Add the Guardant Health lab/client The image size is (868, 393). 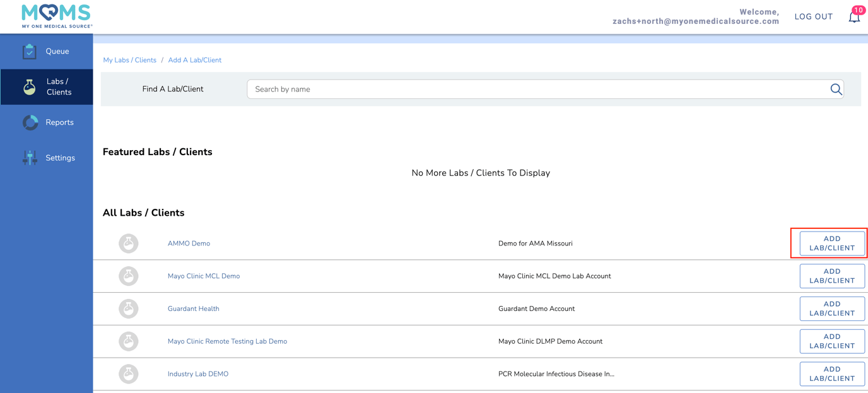click(831, 308)
